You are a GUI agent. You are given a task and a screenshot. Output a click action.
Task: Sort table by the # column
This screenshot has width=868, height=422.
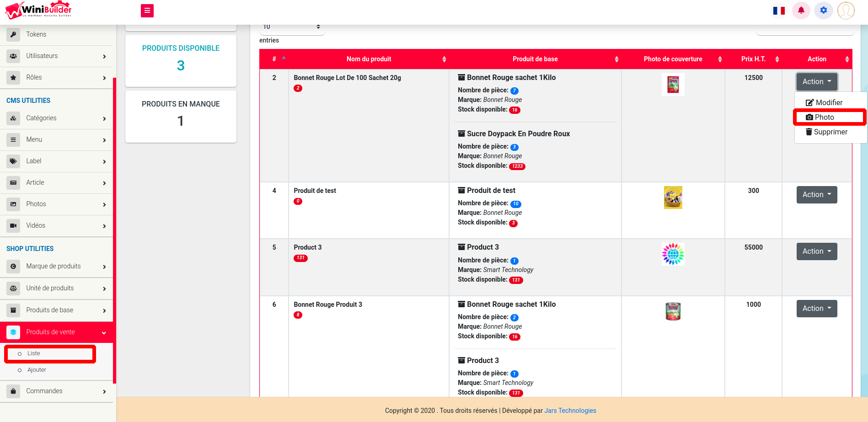click(274, 59)
